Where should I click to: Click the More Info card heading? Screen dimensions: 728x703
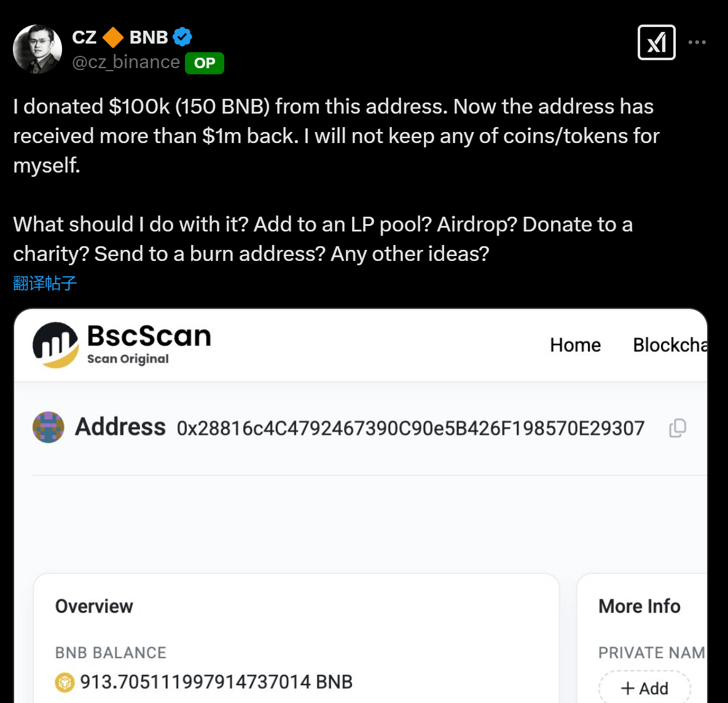pyautogui.click(x=640, y=607)
